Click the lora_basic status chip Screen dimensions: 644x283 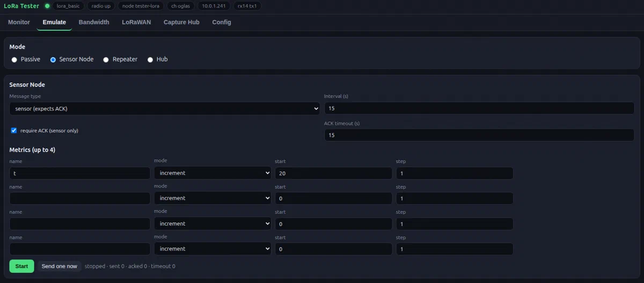pyautogui.click(x=68, y=6)
